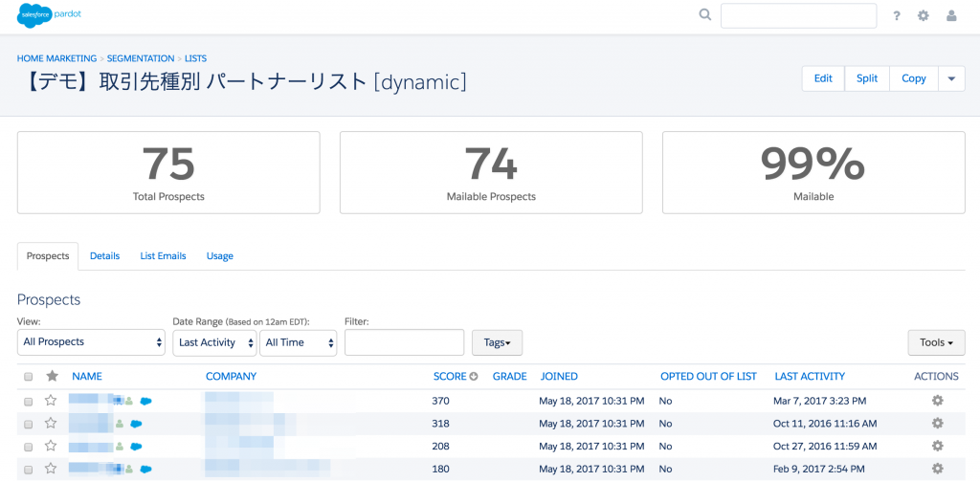Sort by NAME column header

(x=87, y=377)
